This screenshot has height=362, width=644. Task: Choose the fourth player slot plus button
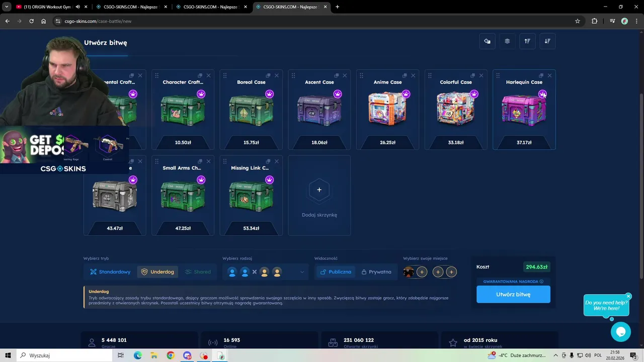pos(451,272)
